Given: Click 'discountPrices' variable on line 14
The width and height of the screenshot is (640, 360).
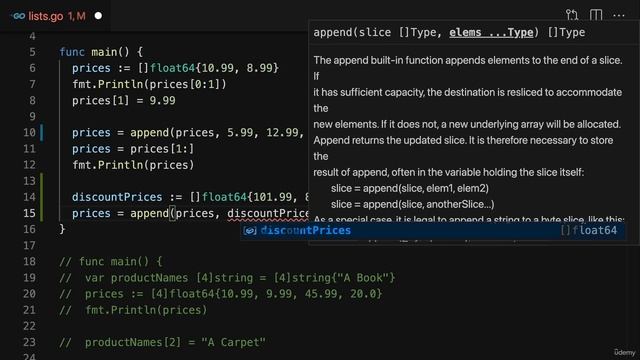Looking at the screenshot, I should click(x=117, y=197).
